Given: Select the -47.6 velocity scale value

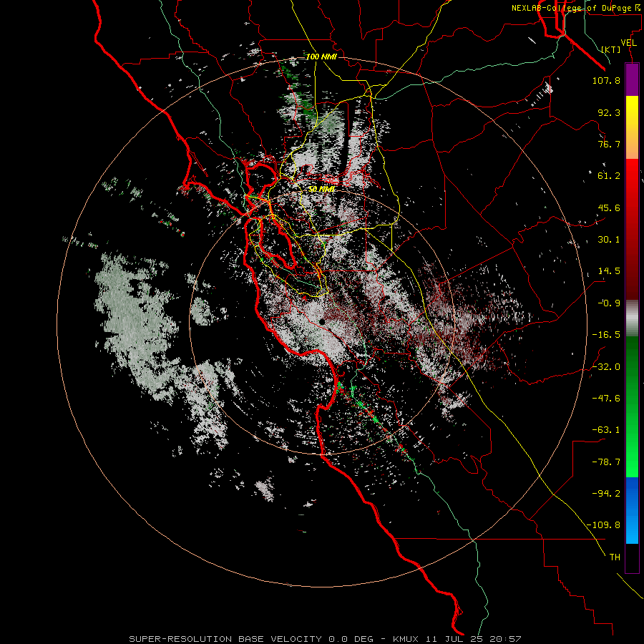Looking at the screenshot, I should [x=606, y=399].
